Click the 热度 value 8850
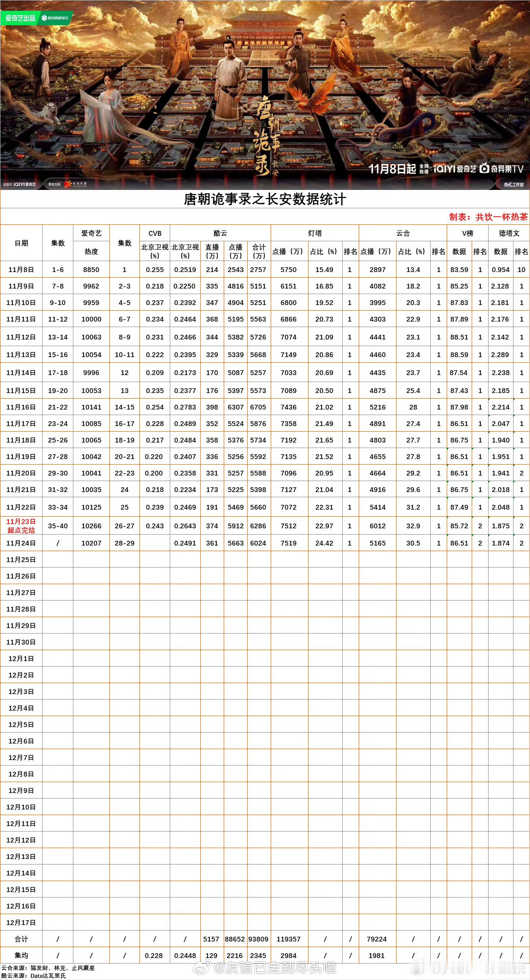Viewport: 530px width, 980px height. [x=91, y=270]
